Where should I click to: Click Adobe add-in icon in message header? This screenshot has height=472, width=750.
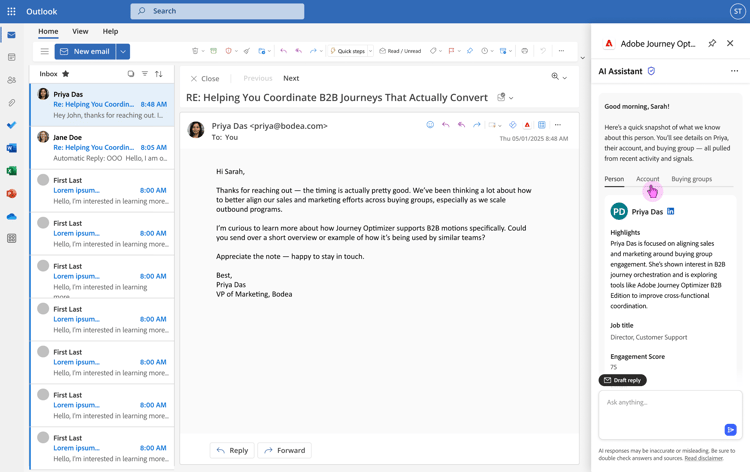click(527, 125)
